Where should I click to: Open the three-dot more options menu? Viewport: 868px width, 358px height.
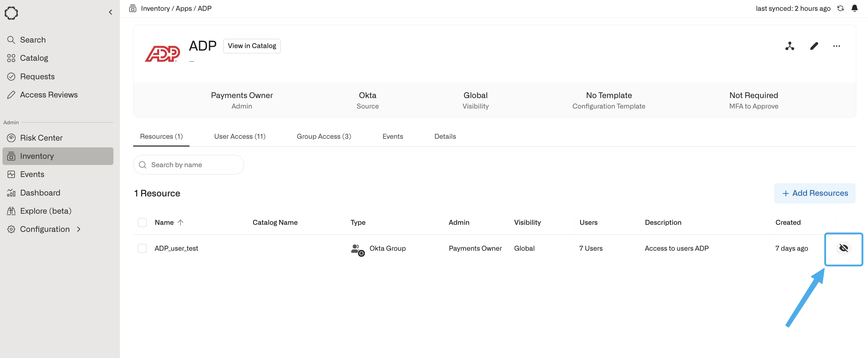click(836, 46)
